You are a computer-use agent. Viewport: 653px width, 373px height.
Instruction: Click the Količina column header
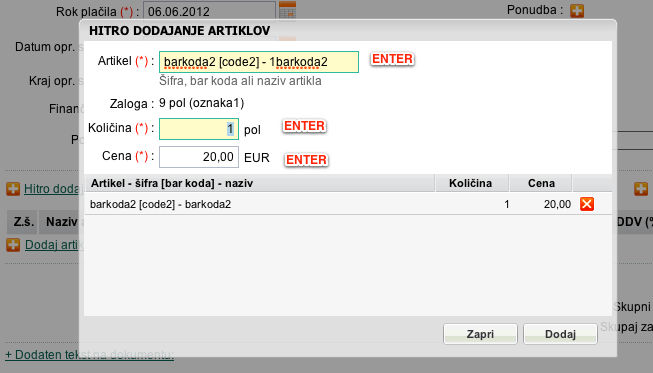[x=472, y=183]
